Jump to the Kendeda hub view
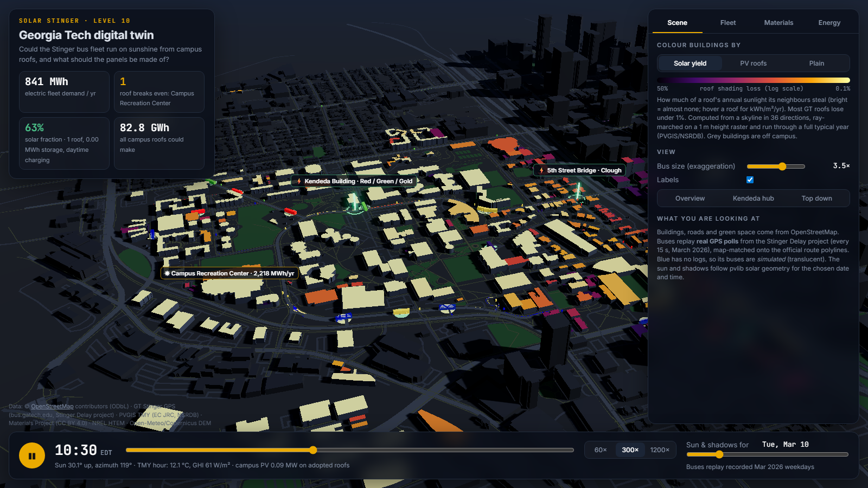Screen dimensions: 868x488 pyautogui.click(x=754, y=198)
